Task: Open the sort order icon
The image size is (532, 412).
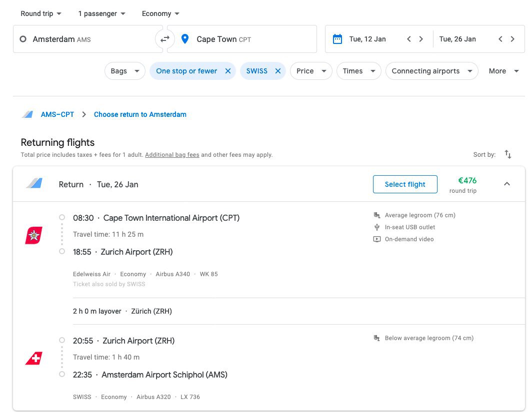Action: tap(508, 154)
